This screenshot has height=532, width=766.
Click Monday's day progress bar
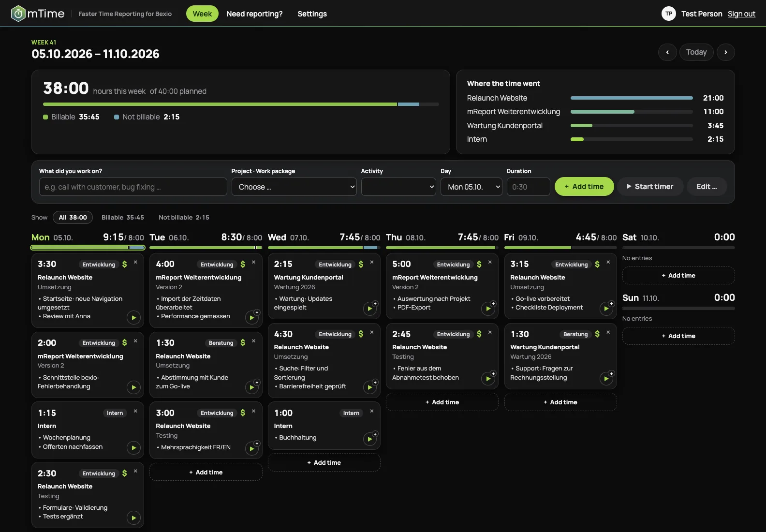[x=88, y=248]
